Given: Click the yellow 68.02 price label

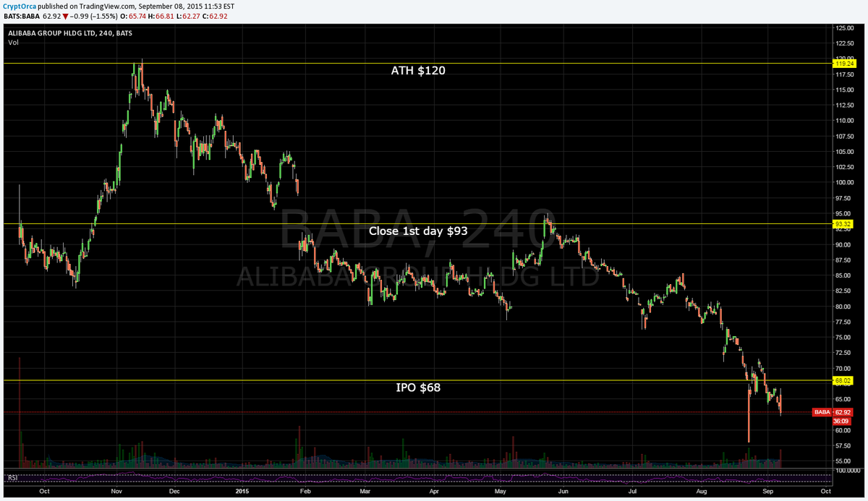Looking at the screenshot, I should click(843, 380).
